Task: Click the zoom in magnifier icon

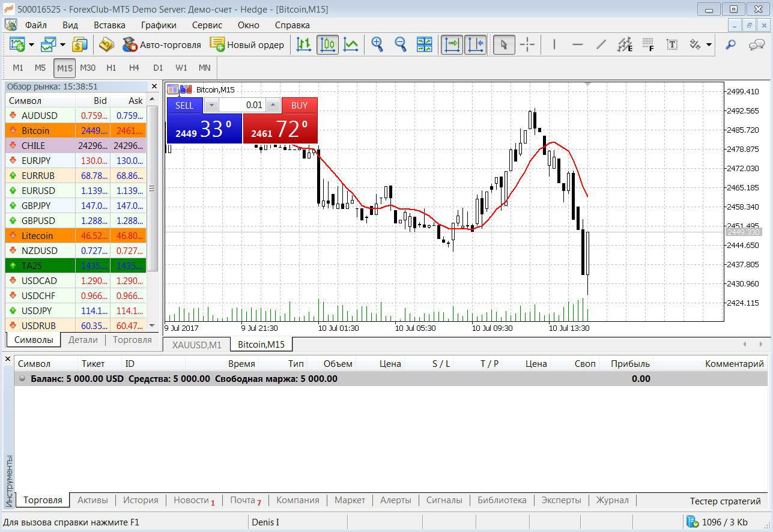Action: click(x=377, y=44)
